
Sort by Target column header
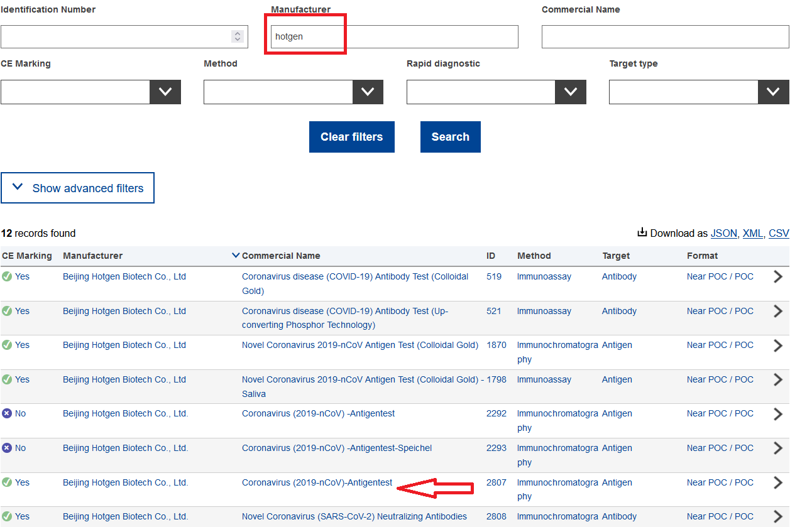point(616,256)
